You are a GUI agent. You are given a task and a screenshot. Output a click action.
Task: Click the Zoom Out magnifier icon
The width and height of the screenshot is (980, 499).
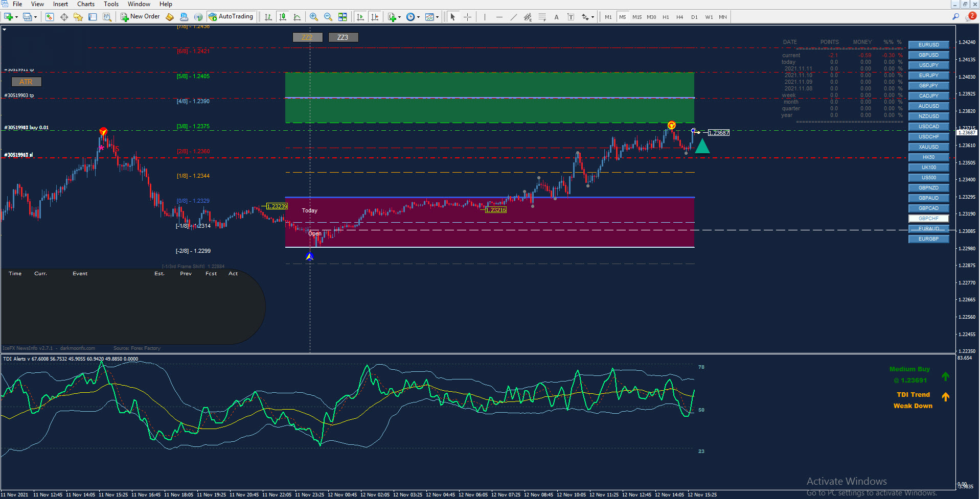coord(328,17)
